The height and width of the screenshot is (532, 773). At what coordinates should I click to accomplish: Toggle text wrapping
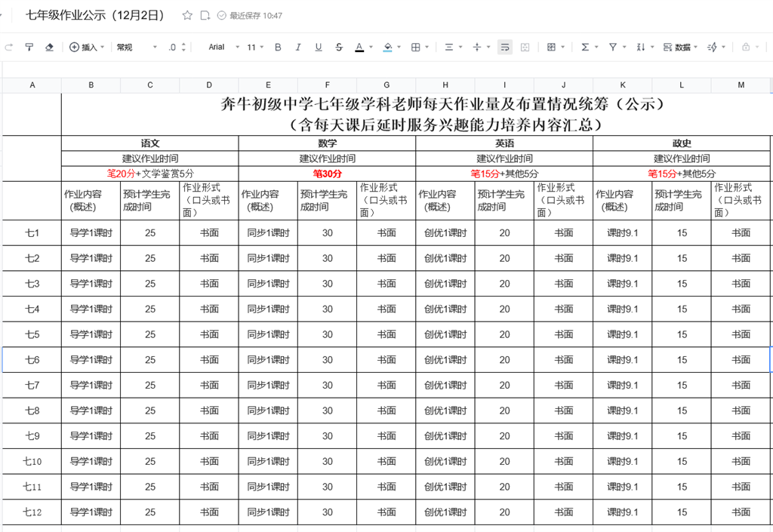pos(505,48)
